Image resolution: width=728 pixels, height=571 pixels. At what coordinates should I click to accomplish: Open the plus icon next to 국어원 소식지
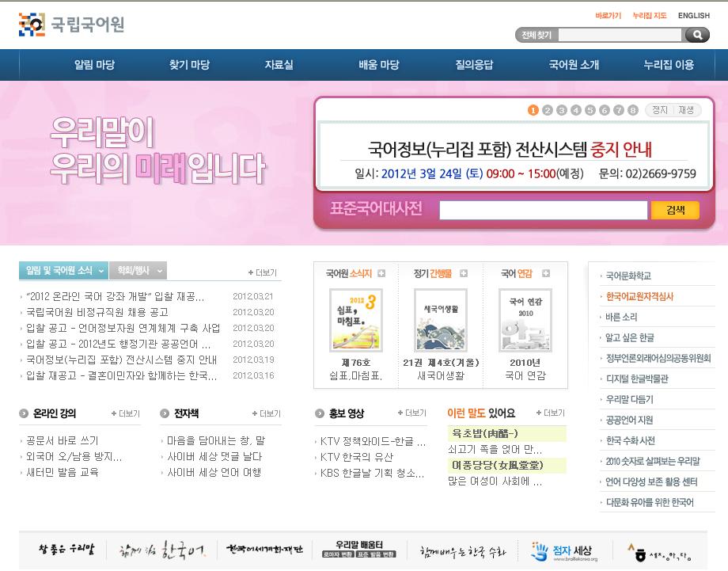(381, 273)
